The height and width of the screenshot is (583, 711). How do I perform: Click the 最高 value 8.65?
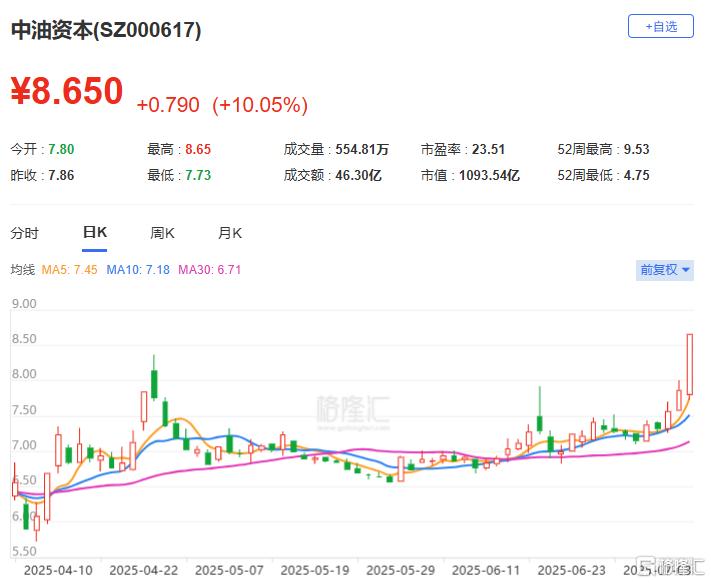(x=198, y=149)
